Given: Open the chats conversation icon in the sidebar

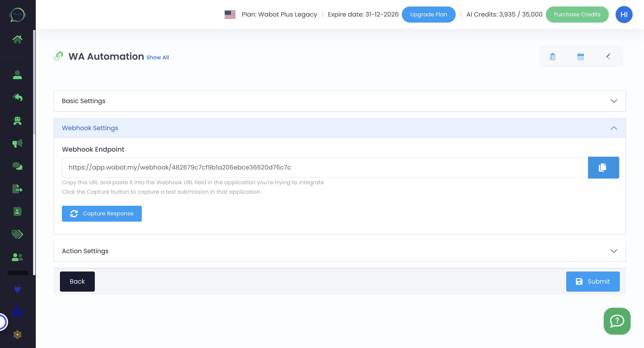Looking at the screenshot, I should tap(17, 166).
